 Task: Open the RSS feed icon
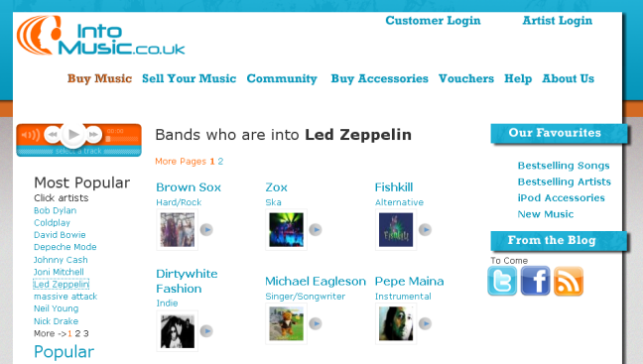point(569,281)
